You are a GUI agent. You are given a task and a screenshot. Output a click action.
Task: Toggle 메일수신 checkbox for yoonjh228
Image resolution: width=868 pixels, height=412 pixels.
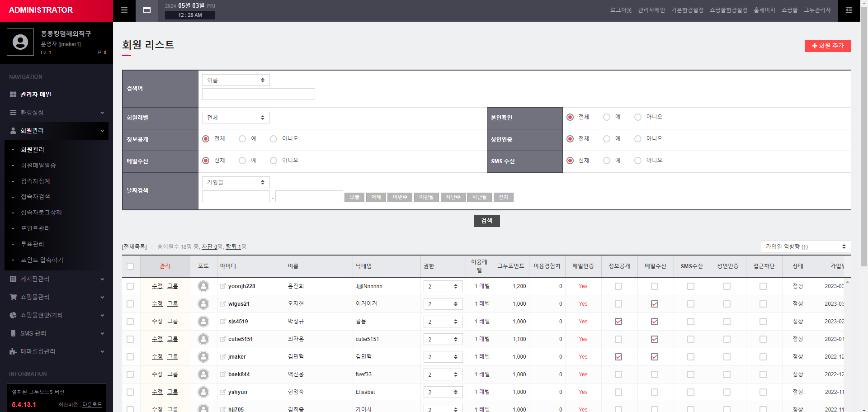[654, 286]
